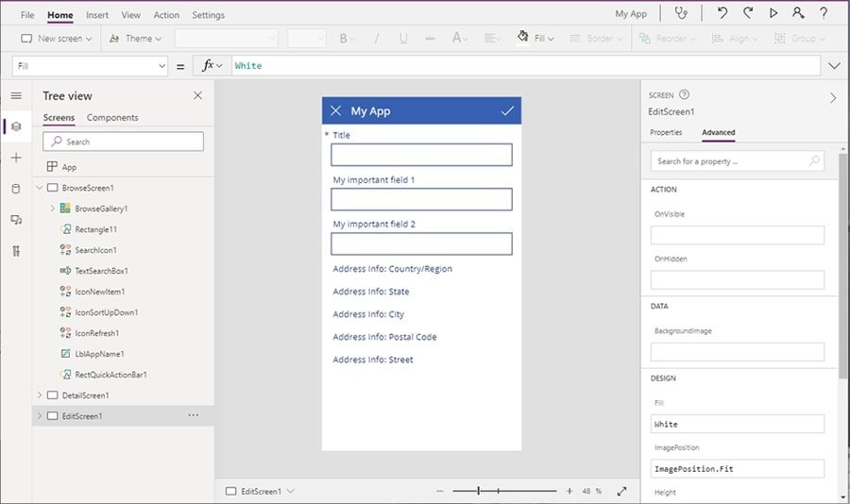Switch to the Properties tab
The image size is (850, 504).
[x=666, y=132]
